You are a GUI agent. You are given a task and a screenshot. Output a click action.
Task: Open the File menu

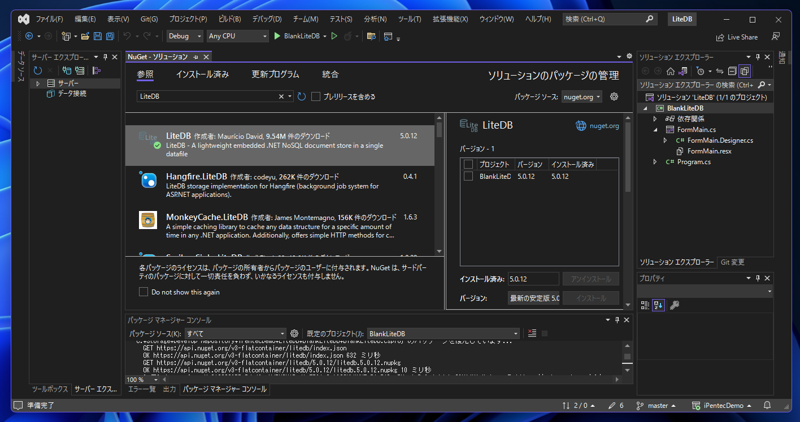49,19
